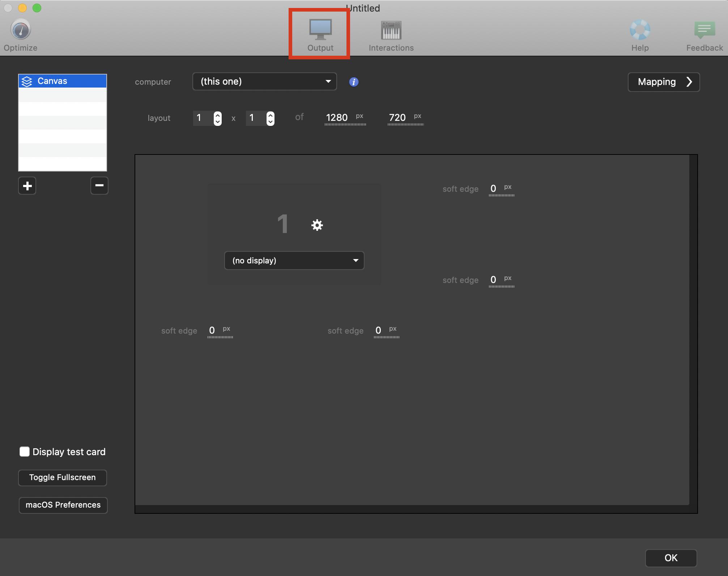728x576 pixels.
Task: Open display 1 gear settings
Action: (317, 225)
